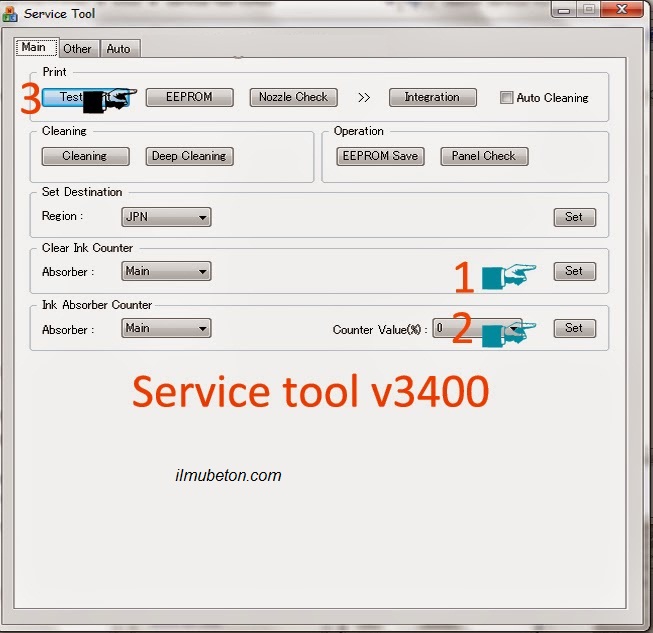Screen dimensions: 653x633
Task: Click the EEPROM print button
Action: click(189, 97)
